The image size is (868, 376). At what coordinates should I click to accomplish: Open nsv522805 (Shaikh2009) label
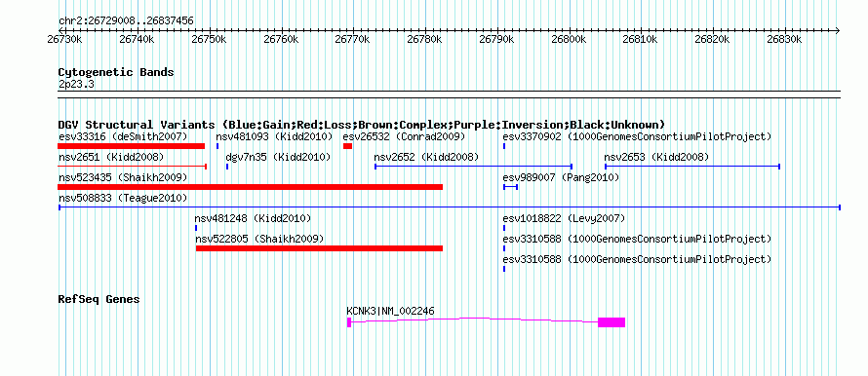(259, 239)
